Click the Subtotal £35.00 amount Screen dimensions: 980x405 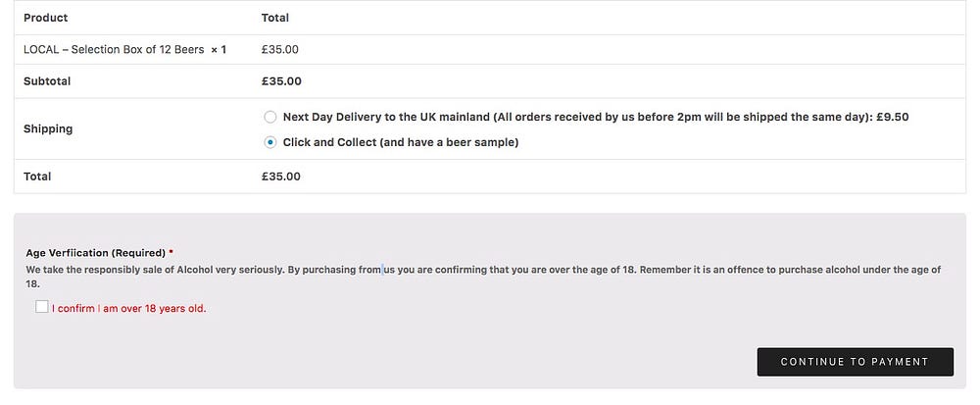click(x=281, y=81)
